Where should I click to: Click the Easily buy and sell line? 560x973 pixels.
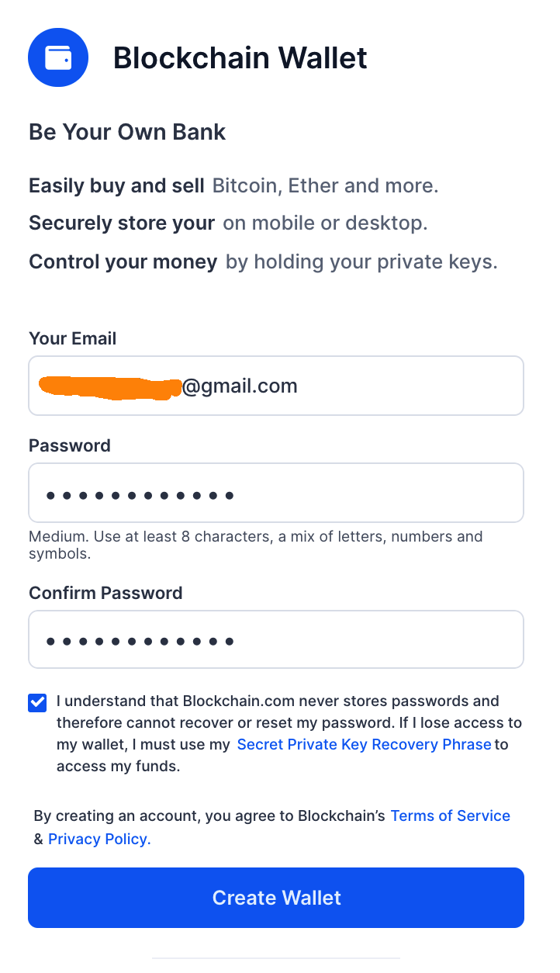(x=234, y=185)
